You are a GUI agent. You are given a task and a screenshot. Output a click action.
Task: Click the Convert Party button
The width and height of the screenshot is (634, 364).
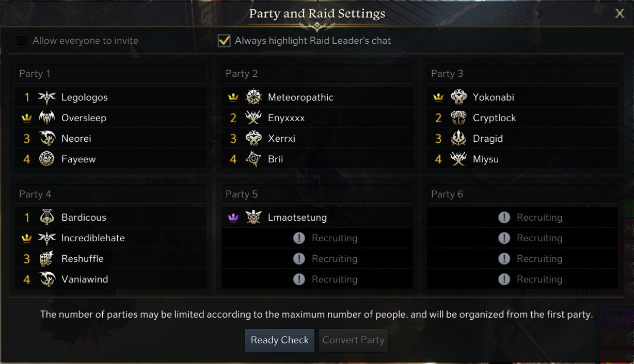click(354, 340)
